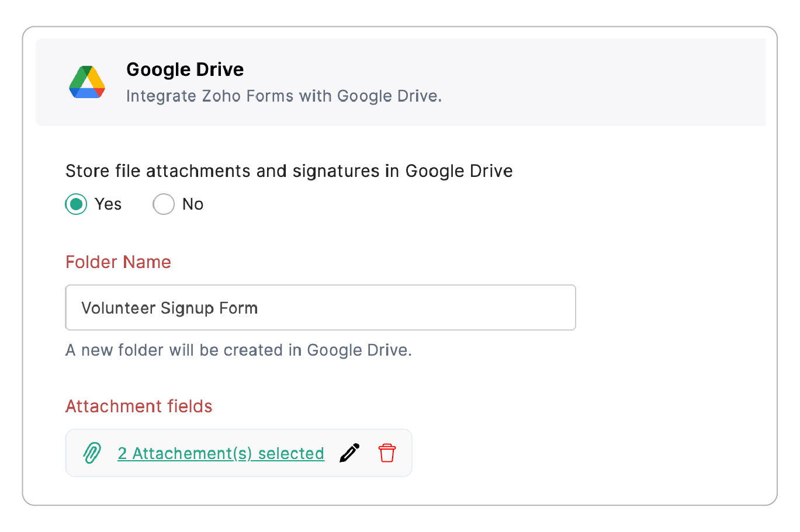The width and height of the screenshot is (800, 532).
Task: Click inside the Folder Name text field
Action: point(320,307)
